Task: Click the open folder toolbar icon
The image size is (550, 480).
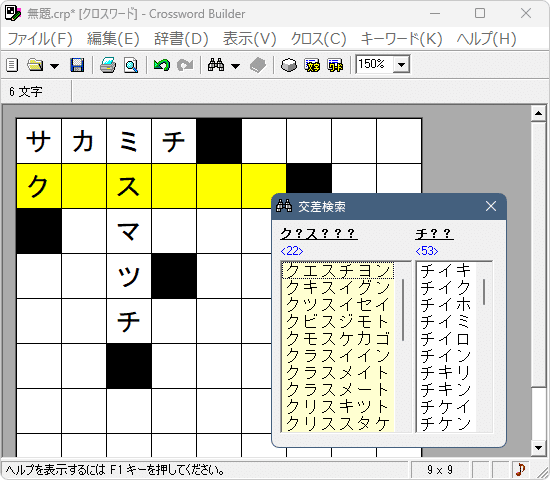Action: pyautogui.click(x=35, y=65)
